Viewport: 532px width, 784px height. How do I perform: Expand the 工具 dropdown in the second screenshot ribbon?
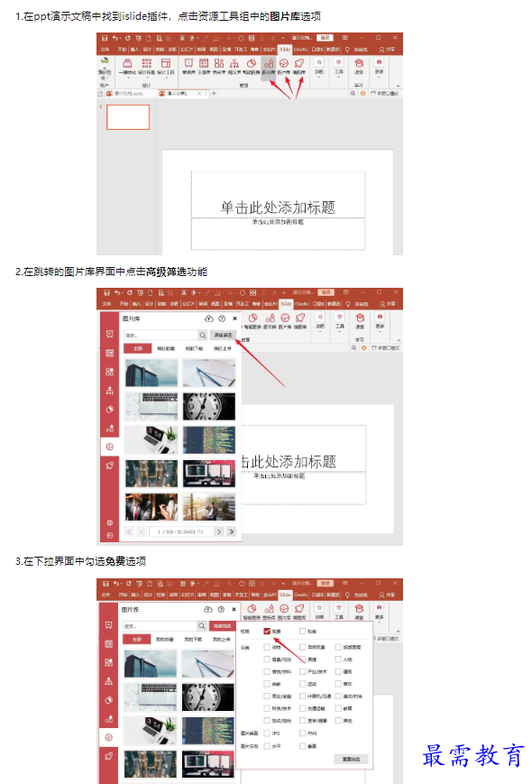point(340,329)
